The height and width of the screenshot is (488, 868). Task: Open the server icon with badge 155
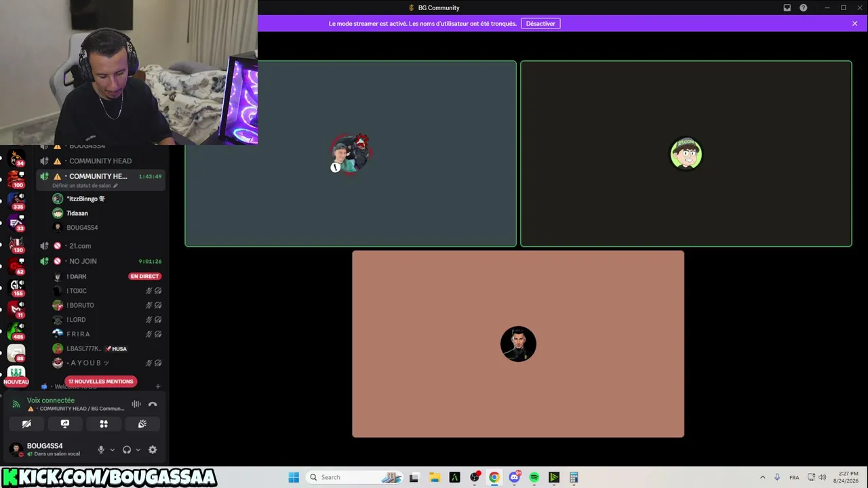coord(16,289)
